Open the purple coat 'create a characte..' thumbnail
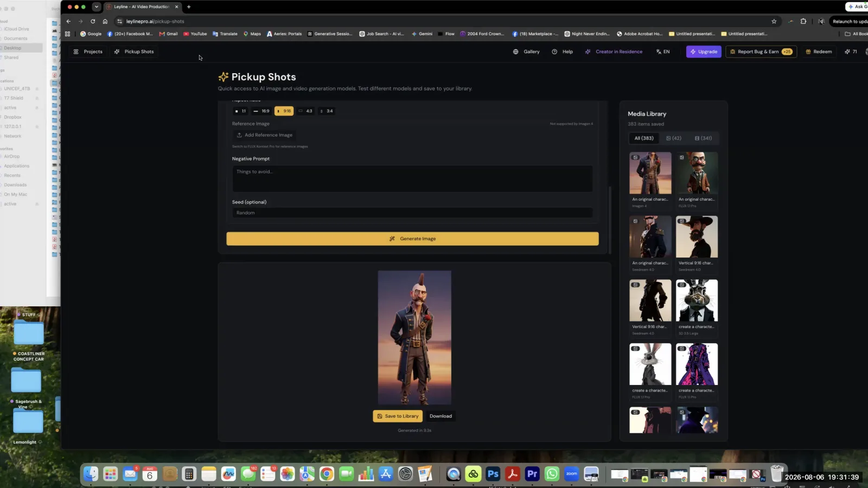Screen dimensions: 868x488 697,364
